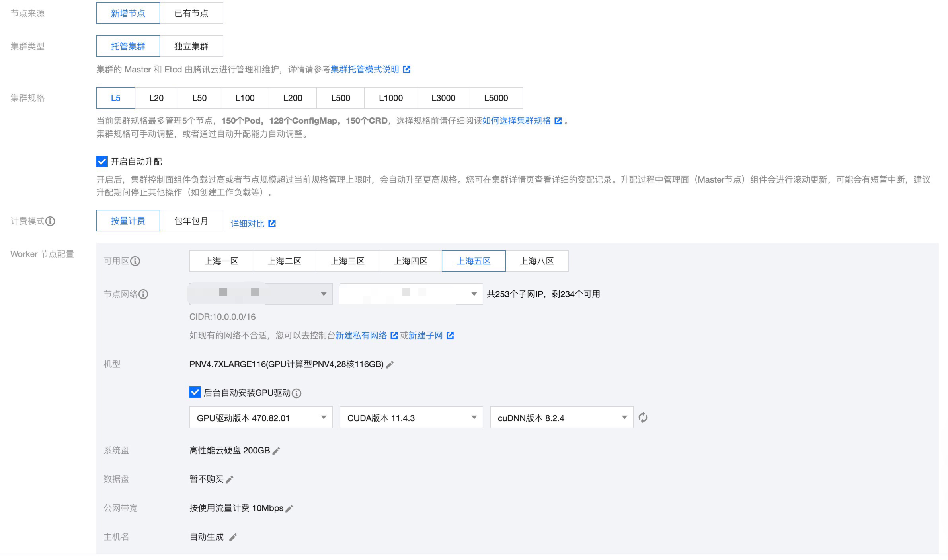Click info icon beside 后台自动安装GPU驱动
This screenshot has height=560, width=948.
[296, 393]
